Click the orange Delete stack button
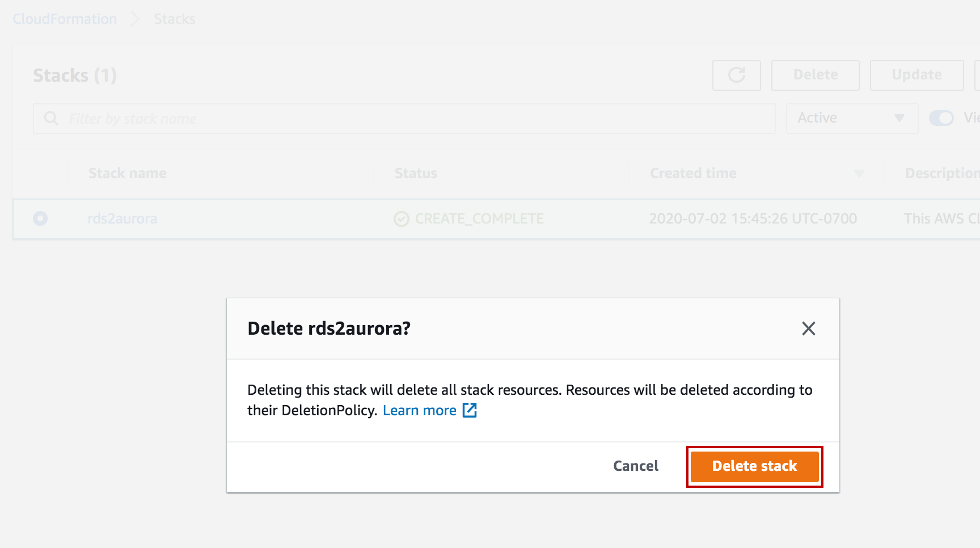Image resolution: width=980 pixels, height=548 pixels. tap(754, 466)
